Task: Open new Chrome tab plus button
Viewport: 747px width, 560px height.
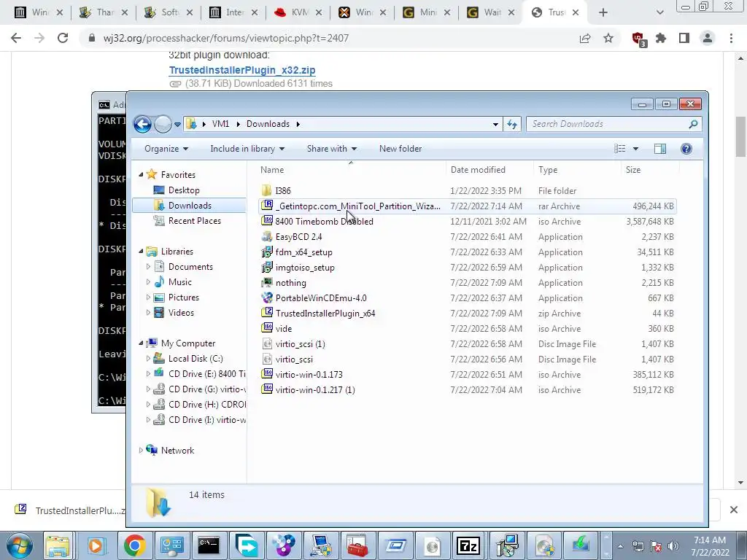Action: click(x=603, y=13)
